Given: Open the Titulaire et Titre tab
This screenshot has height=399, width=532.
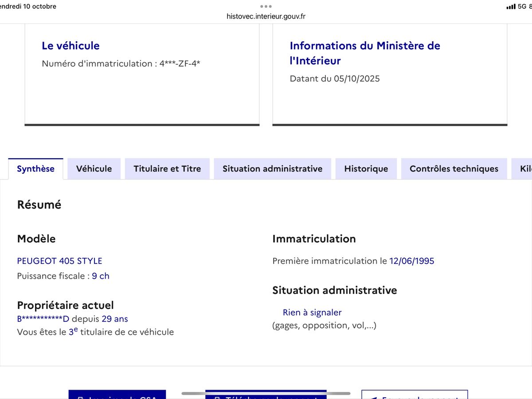Looking at the screenshot, I should [167, 169].
